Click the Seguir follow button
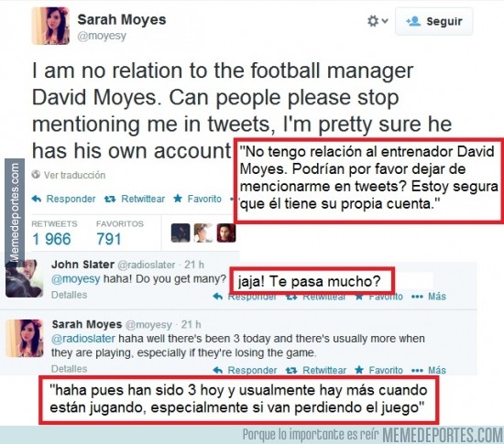This screenshot has height=444, width=504. coord(434,21)
